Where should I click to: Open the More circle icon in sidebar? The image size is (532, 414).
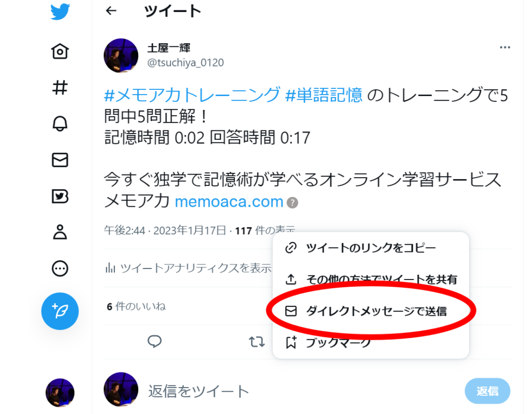click(x=60, y=269)
